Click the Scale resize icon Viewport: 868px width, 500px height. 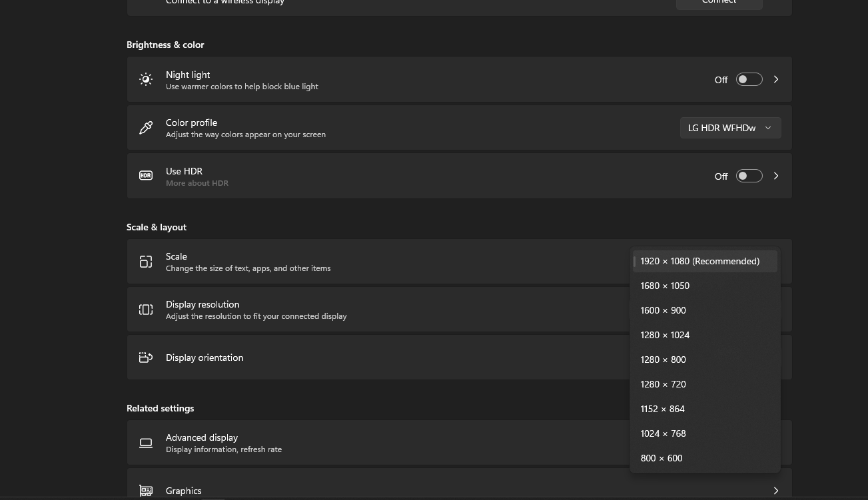pos(146,262)
